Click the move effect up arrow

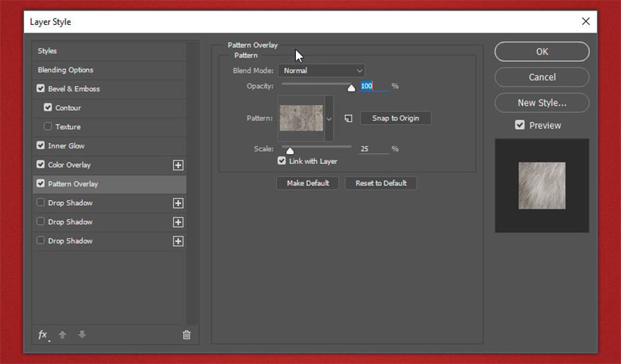(x=62, y=335)
